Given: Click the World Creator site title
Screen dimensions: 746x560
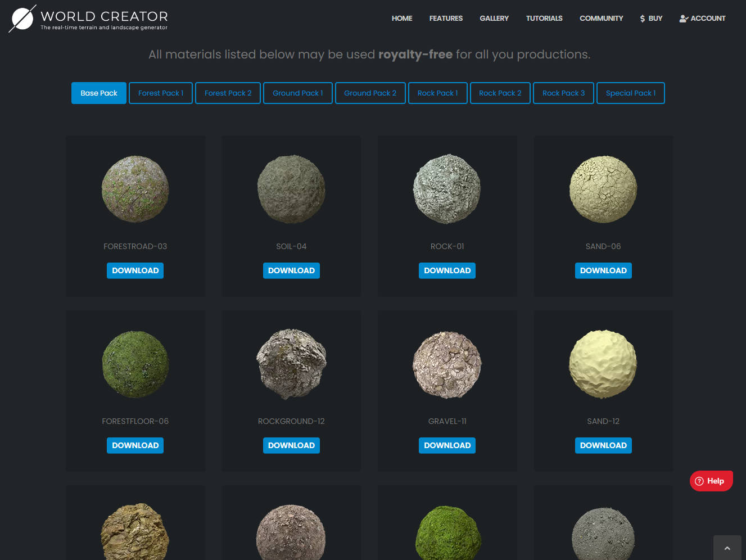Looking at the screenshot, I should [105, 16].
